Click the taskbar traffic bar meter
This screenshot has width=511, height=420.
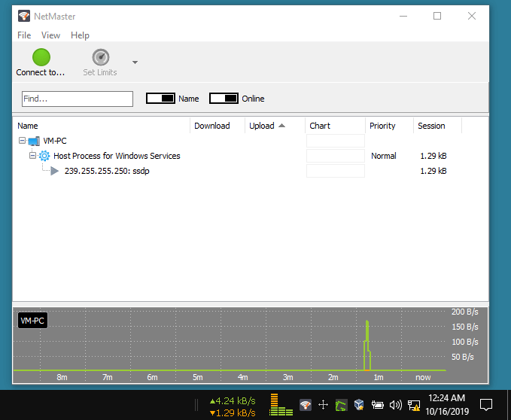click(x=281, y=404)
